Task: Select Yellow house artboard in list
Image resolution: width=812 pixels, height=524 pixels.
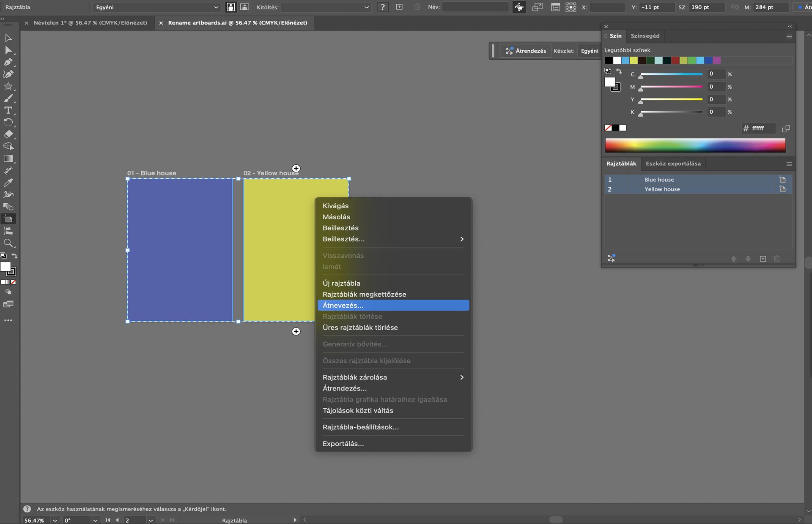Action: point(662,189)
